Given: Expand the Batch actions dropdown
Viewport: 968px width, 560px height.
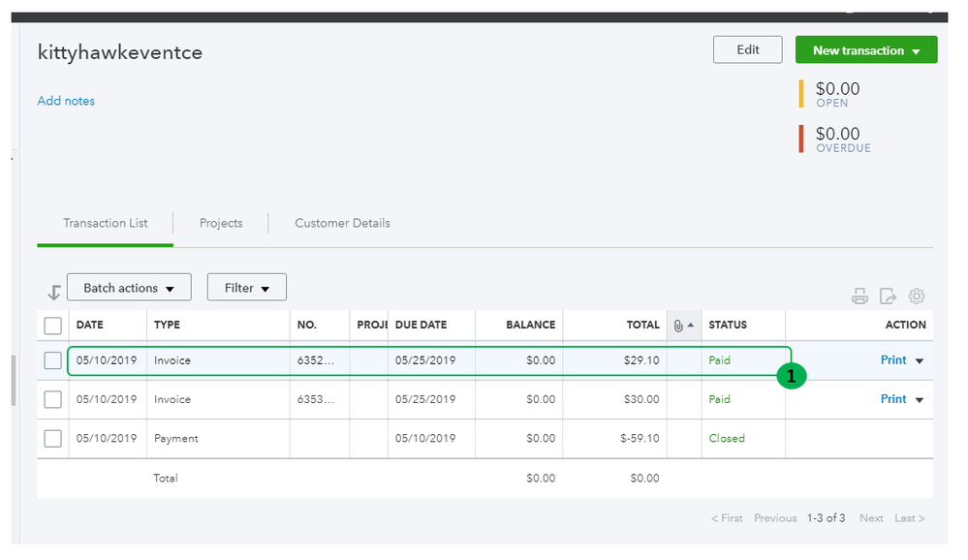Looking at the screenshot, I should point(129,288).
